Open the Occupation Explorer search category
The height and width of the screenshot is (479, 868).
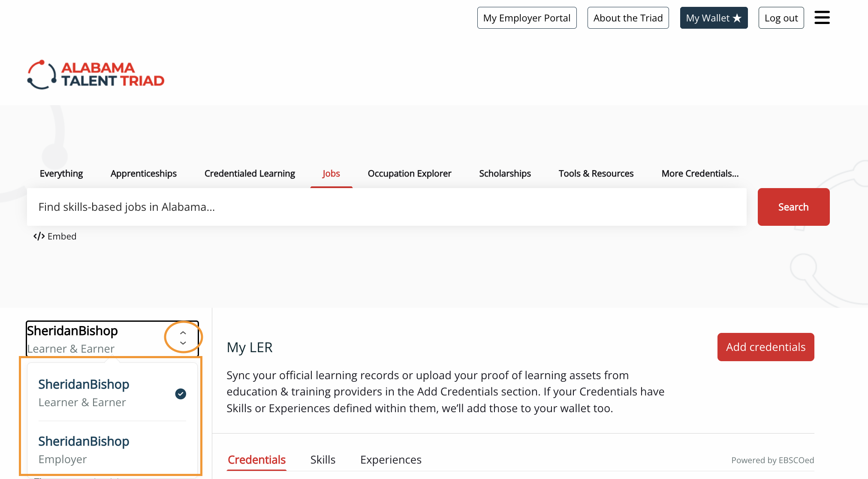tap(409, 174)
